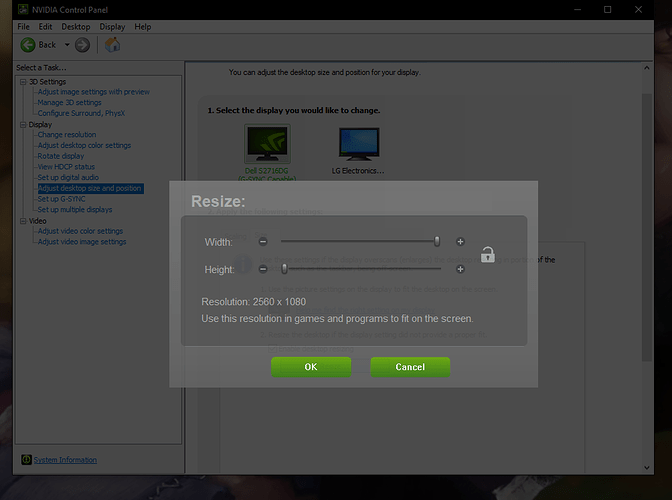Open Adjust video color settings
The width and height of the screenshot is (672, 500).
[81, 231]
